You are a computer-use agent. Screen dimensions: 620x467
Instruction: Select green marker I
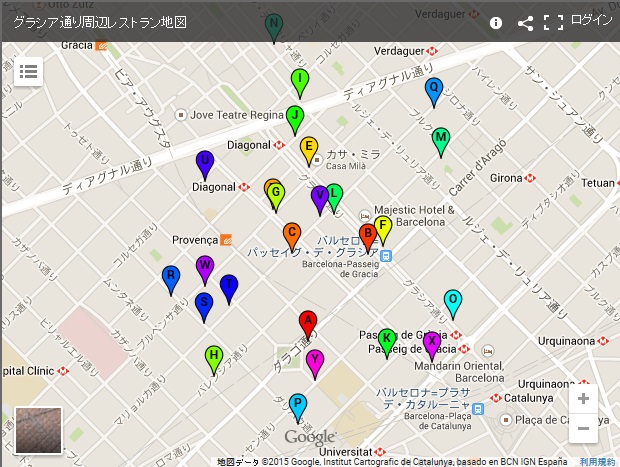pyautogui.click(x=300, y=83)
